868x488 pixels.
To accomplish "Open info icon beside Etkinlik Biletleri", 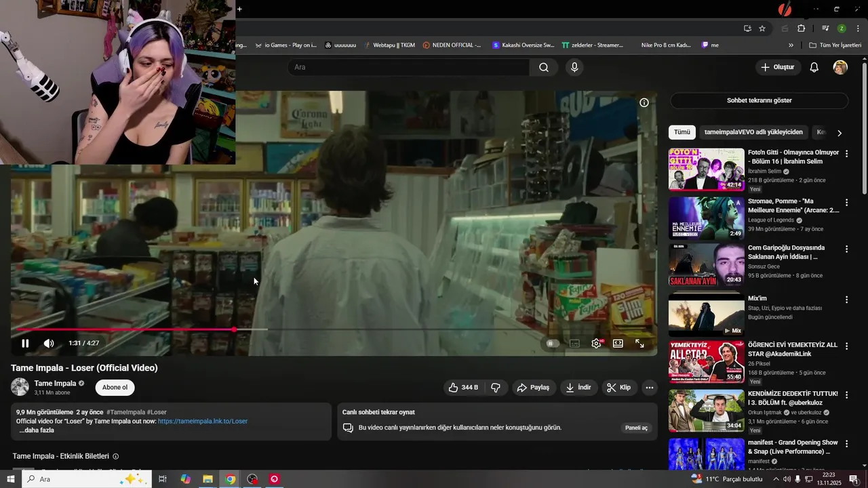I will click(x=115, y=457).
